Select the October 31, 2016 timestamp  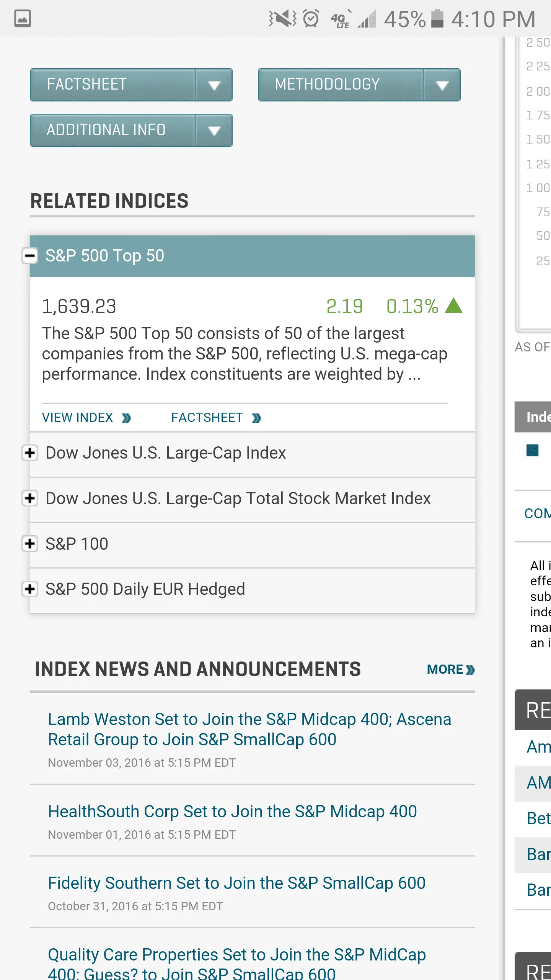(135, 906)
